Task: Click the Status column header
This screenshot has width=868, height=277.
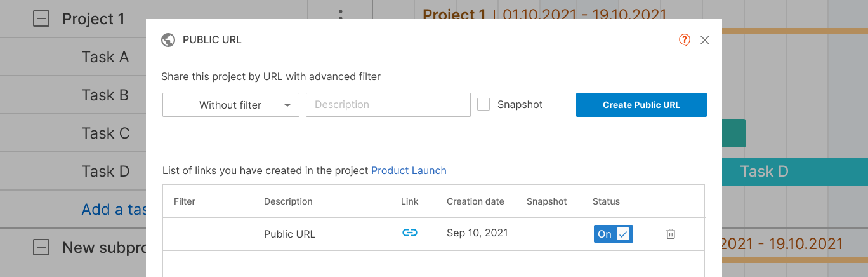Action: pos(606,201)
